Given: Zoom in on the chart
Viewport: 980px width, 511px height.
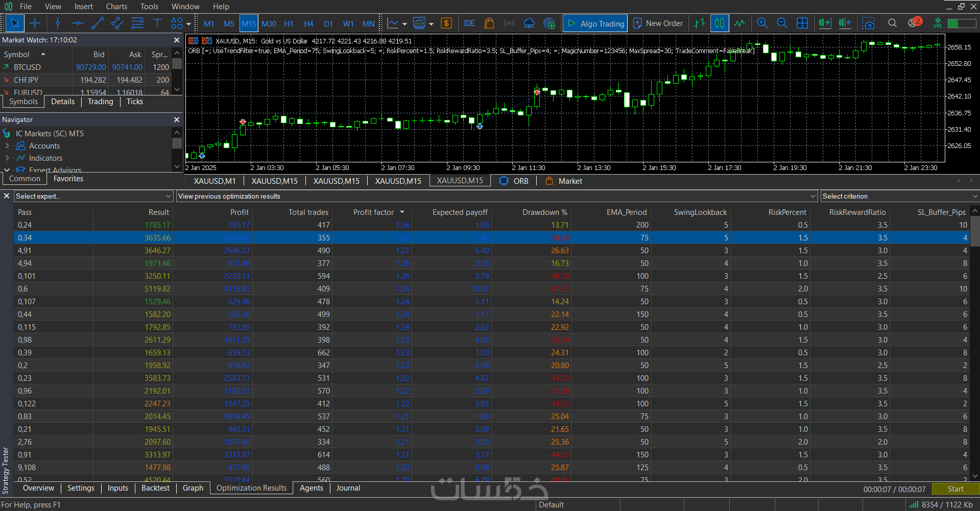Looking at the screenshot, I should click(x=762, y=23).
